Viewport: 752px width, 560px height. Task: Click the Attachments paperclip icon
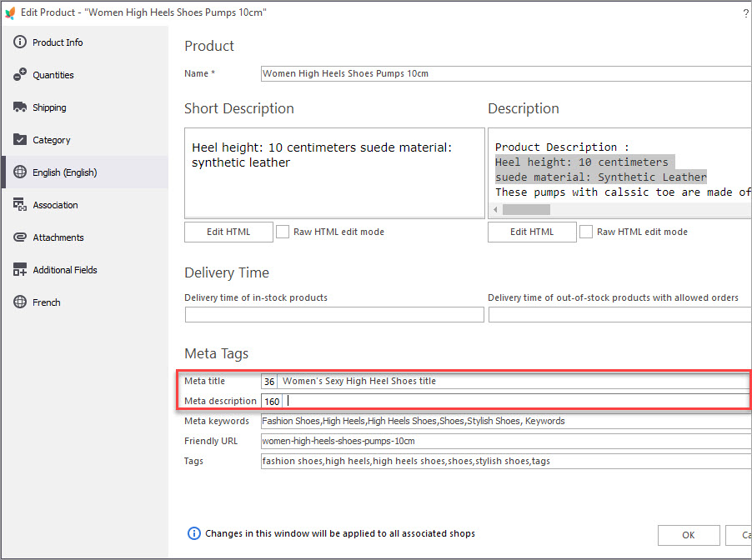click(20, 237)
